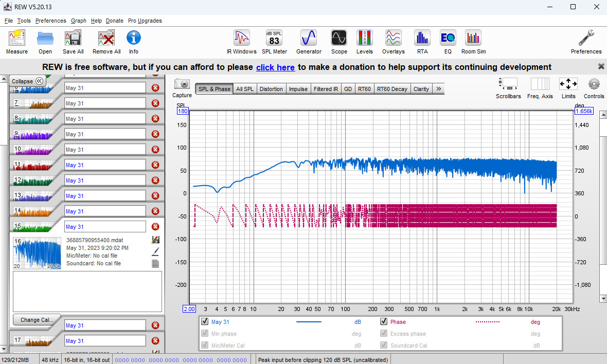Delete measurement 15 with red X
The image size is (607, 364).
[x=155, y=227]
